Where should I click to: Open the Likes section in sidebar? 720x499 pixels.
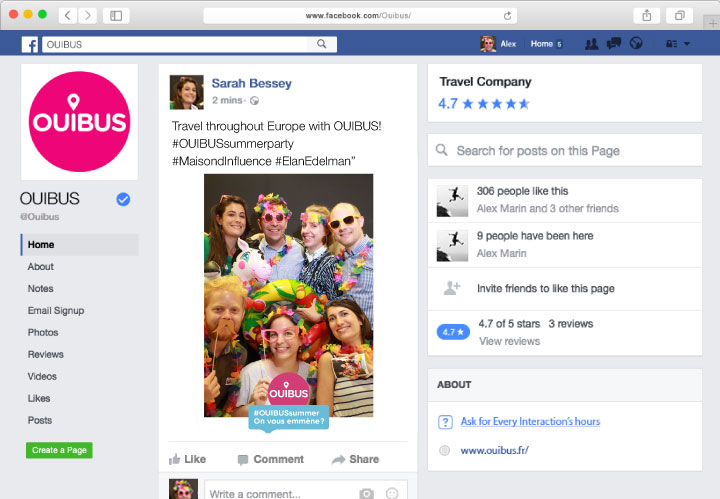tap(39, 398)
